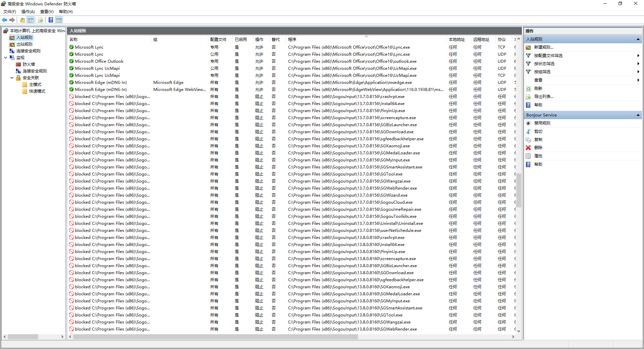Click blocked icon of 13.7.0.8156\crashrpt.exe rule
Screen dimensions: 644x349
71,97
